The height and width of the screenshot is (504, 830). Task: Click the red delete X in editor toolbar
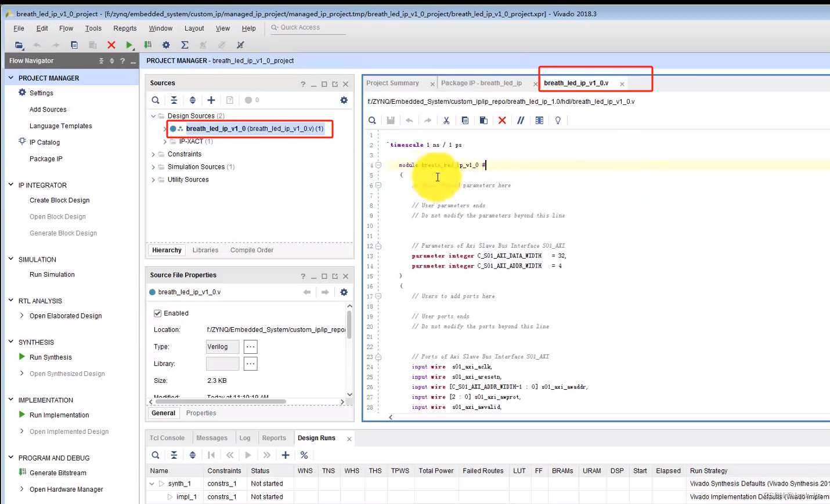pyautogui.click(x=502, y=121)
